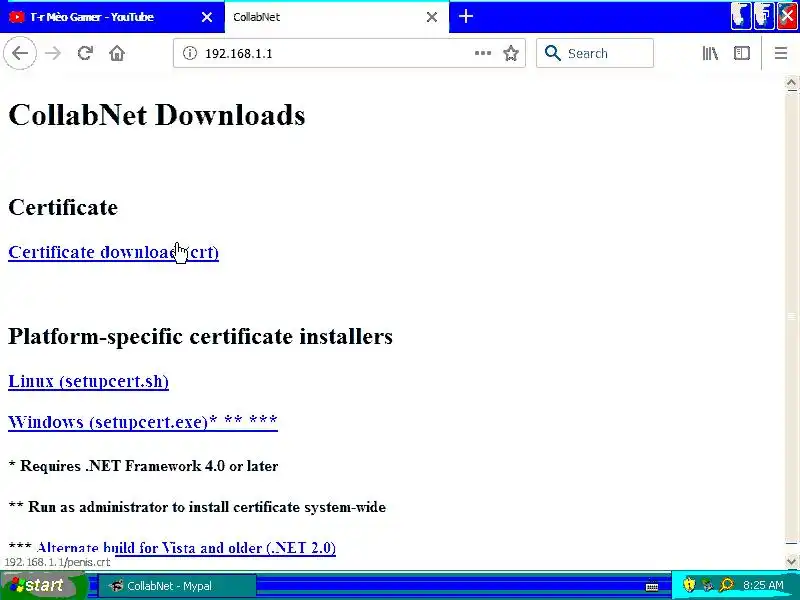Open the Windows start menu
Screen dimensions: 800x600
(x=43, y=585)
